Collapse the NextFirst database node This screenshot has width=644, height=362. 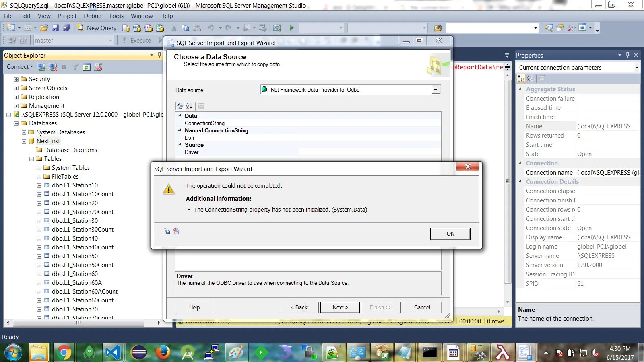coord(24,141)
